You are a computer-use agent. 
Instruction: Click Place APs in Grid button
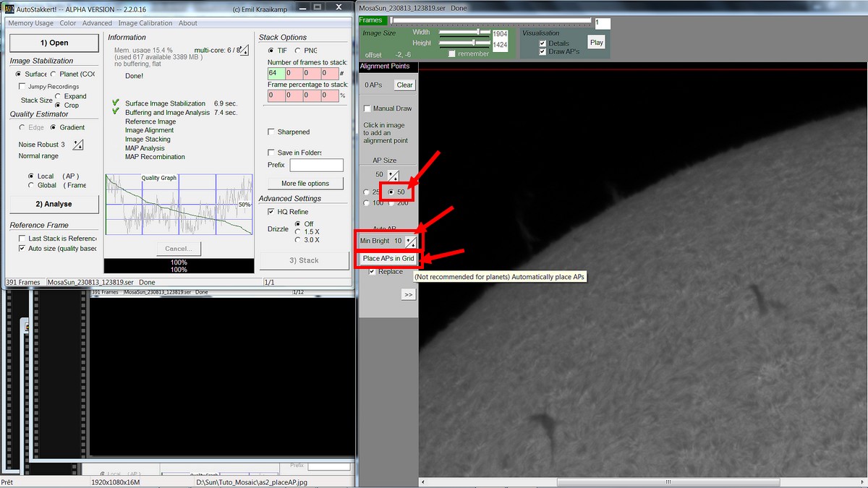[x=388, y=259]
